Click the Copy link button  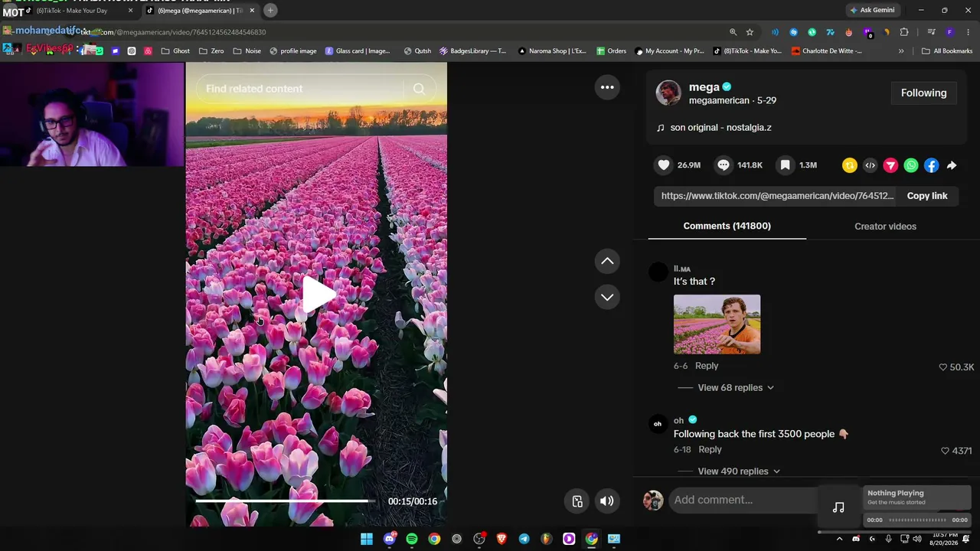927,196
